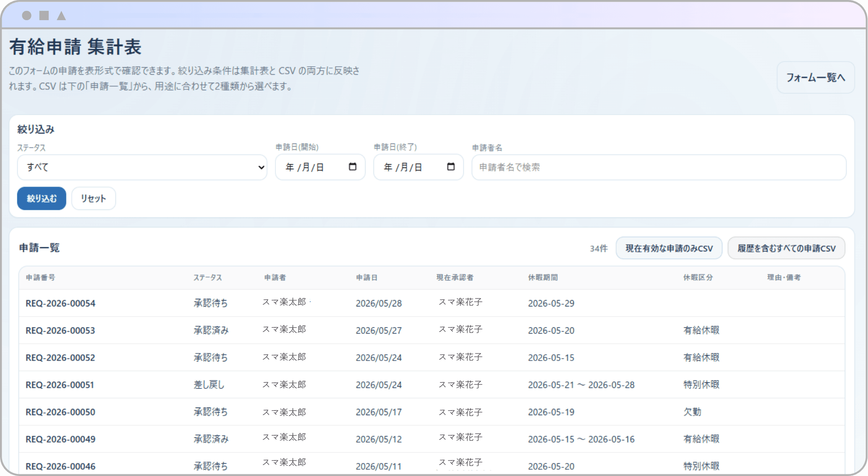868x476 pixels.
Task: Click 承認待ち status of REQ-2026-00054
Action: [x=210, y=303]
